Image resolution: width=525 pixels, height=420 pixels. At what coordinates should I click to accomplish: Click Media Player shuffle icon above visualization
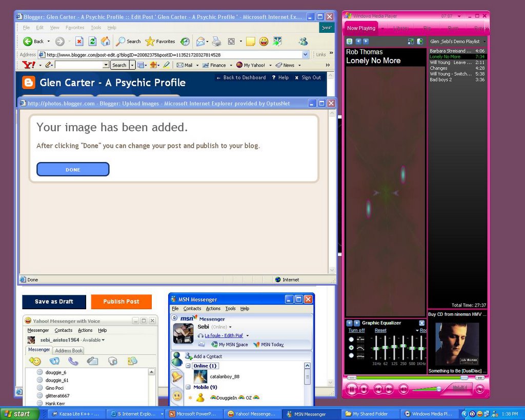tap(411, 41)
